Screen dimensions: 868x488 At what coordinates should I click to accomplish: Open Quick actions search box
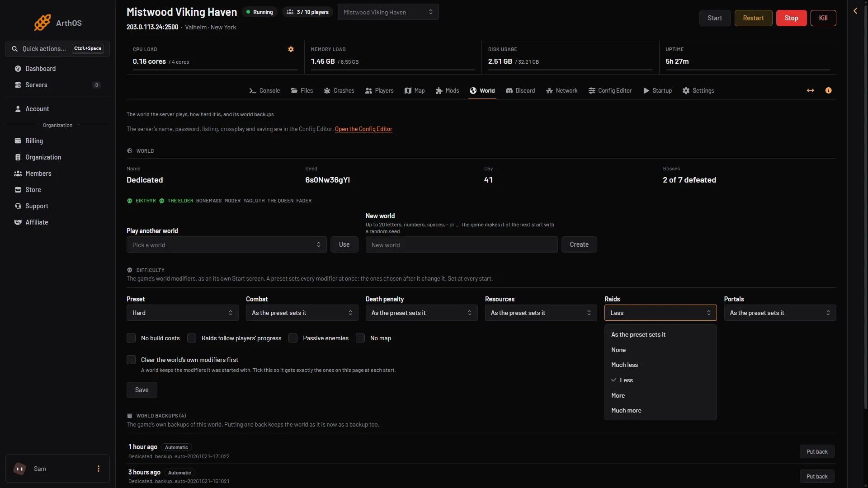pos(57,49)
